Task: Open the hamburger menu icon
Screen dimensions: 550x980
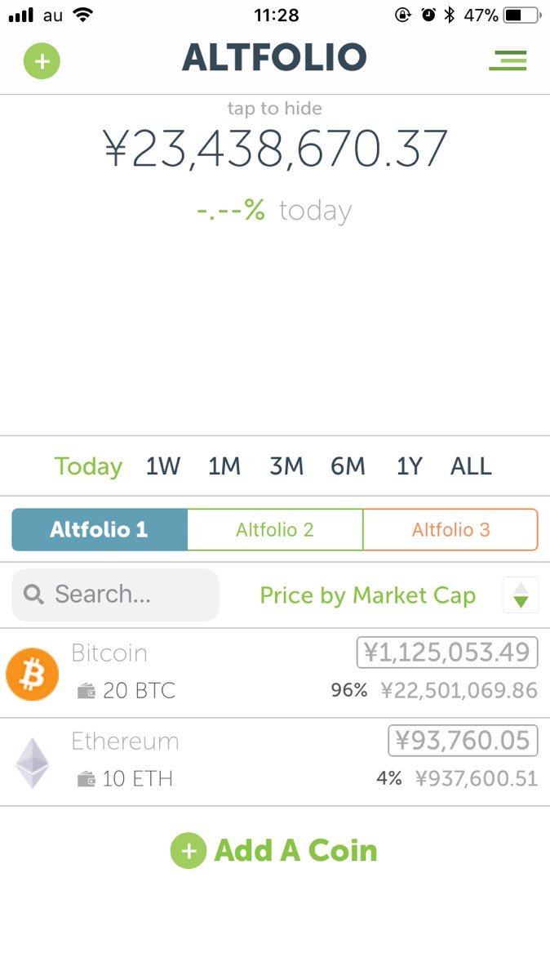Action: (508, 60)
